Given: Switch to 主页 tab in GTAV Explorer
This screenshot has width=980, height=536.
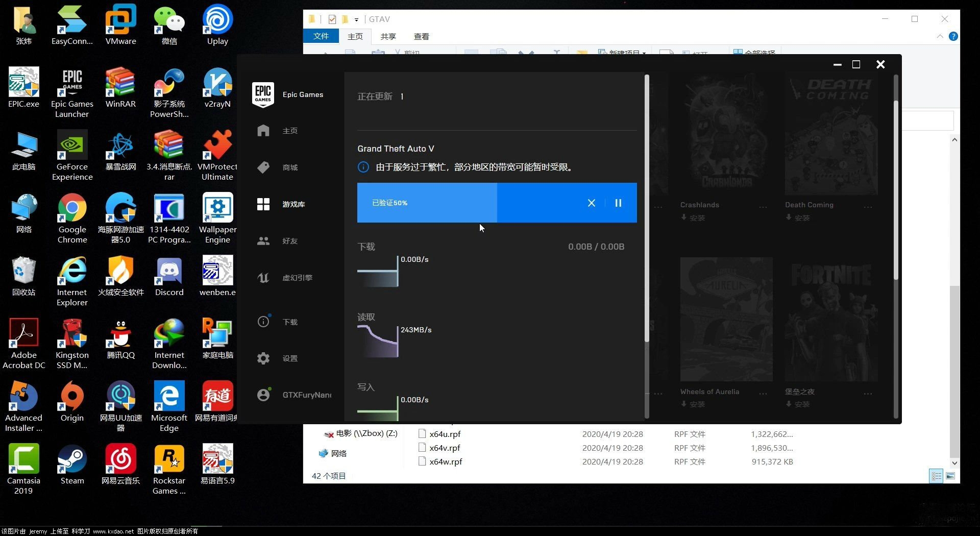Looking at the screenshot, I should (355, 36).
